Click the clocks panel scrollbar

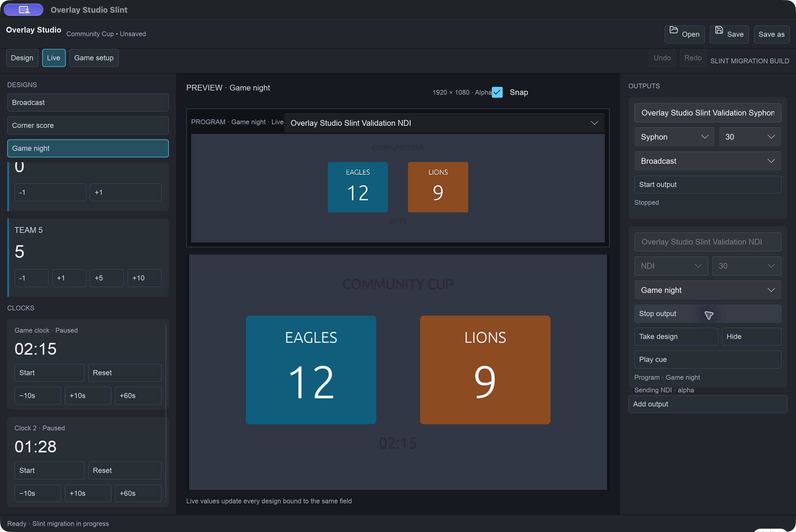point(166,410)
